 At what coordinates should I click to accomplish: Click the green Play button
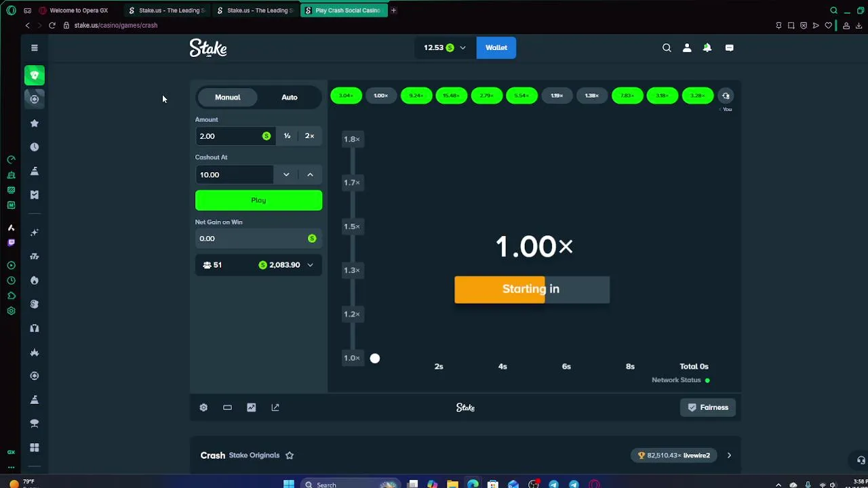[x=258, y=200]
